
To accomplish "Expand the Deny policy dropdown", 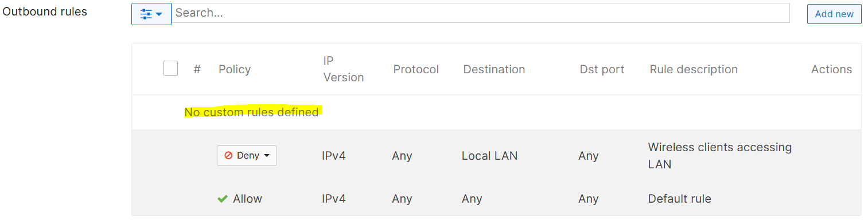I will pyautogui.click(x=247, y=156).
